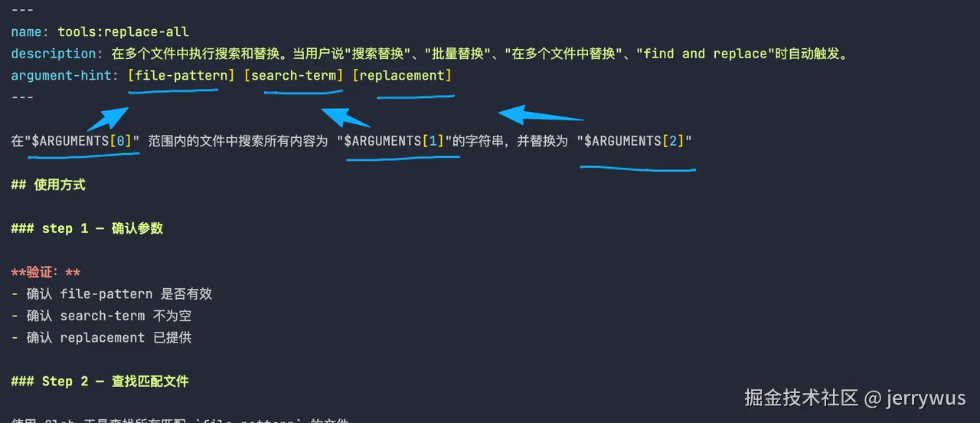Click the [search-term] argument hint

pyautogui.click(x=294, y=75)
